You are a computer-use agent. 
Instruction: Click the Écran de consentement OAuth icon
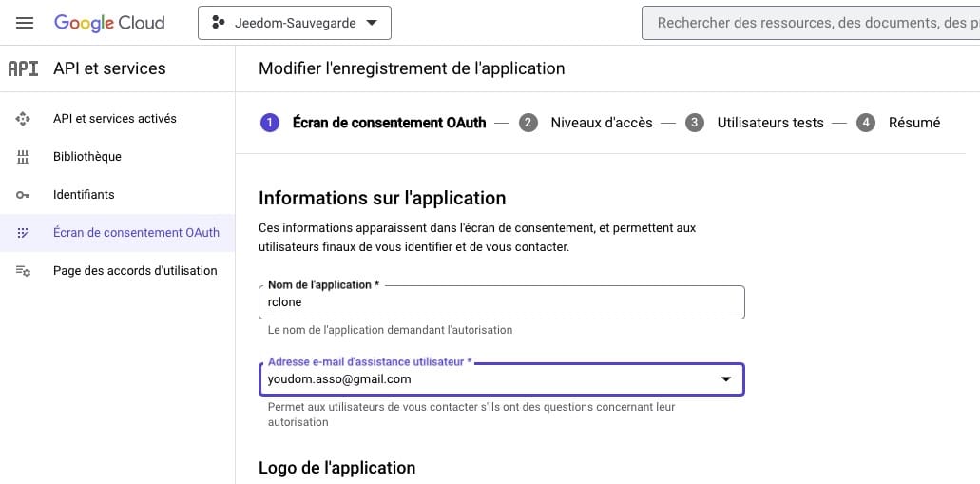coord(23,233)
